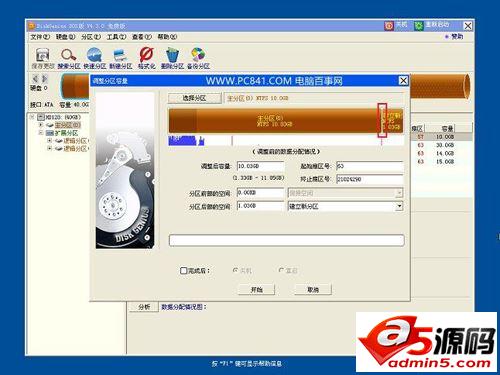The image size is (500, 375).
Task: Select the row with capacity 30.0GB
Action: coord(441,145)
